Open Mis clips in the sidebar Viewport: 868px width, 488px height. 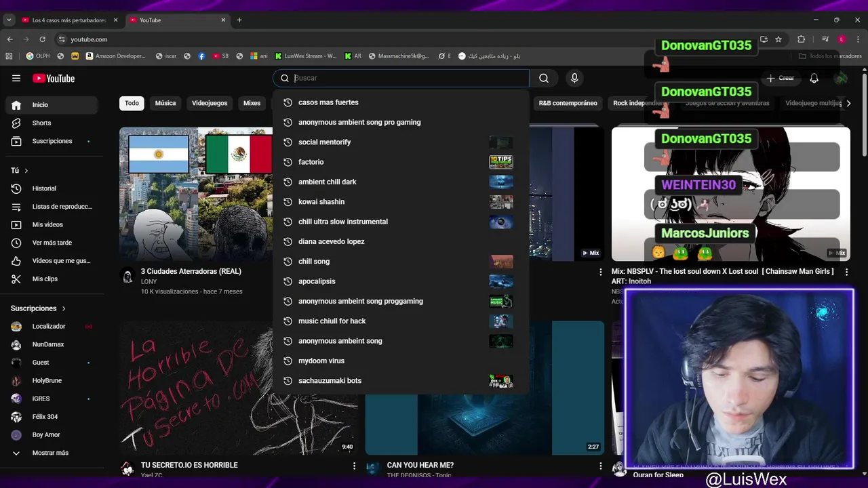tap(52, 279)
